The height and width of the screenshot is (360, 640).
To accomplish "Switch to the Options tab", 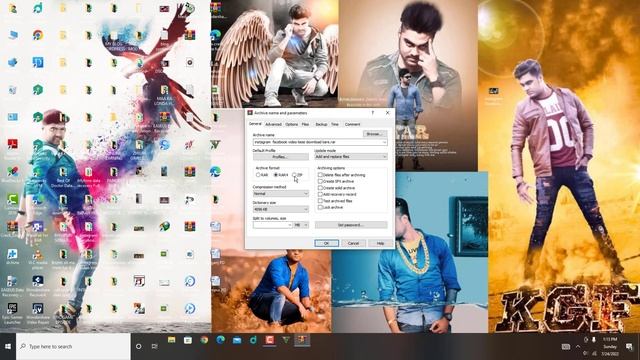I will tap(291, 124).
